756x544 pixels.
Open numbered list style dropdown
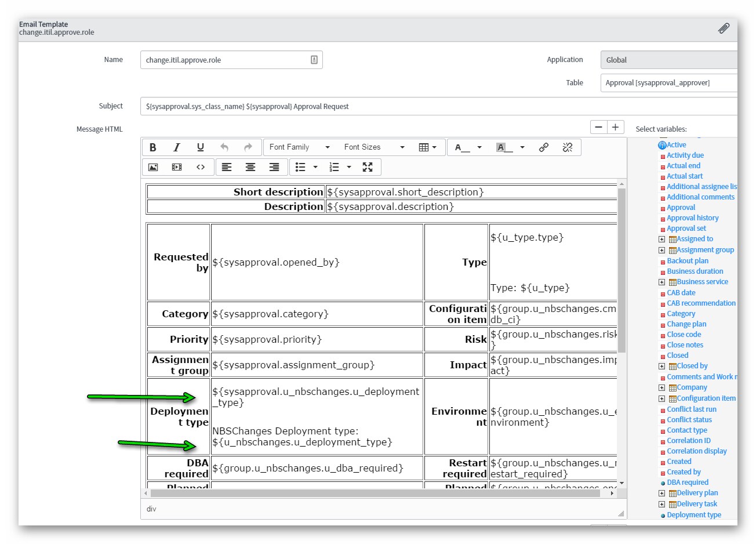(x=349, y=167)
